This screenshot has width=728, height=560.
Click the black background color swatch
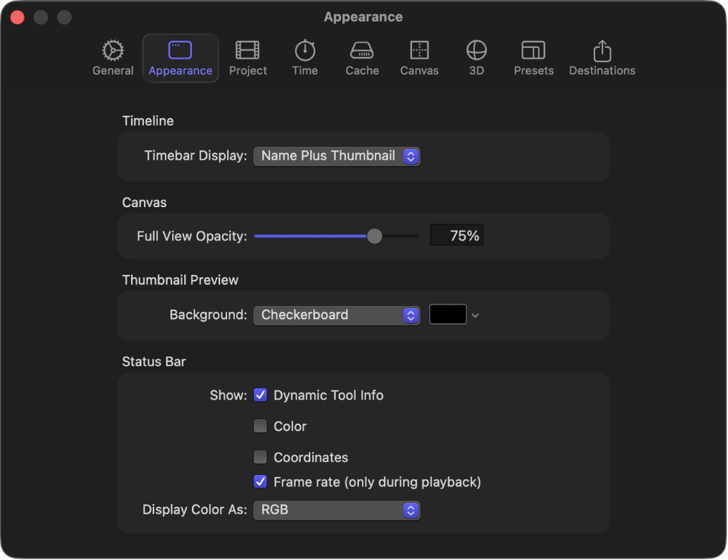(x=448, y=315)
